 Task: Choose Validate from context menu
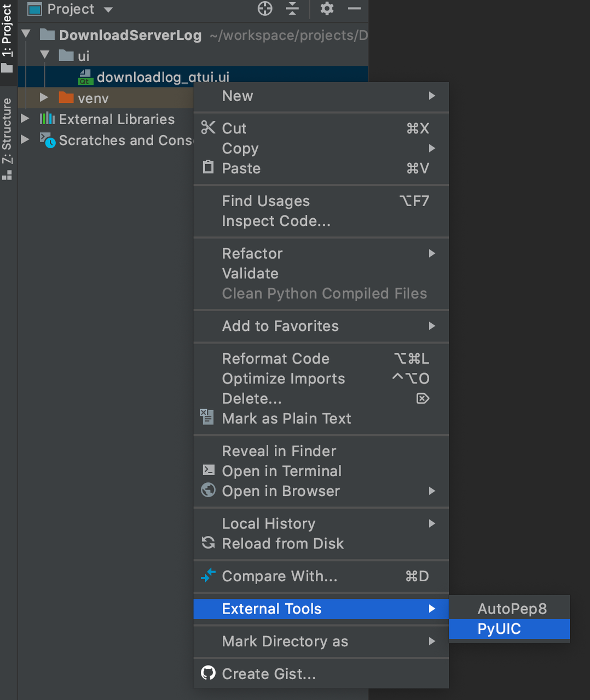[x=321, y=273]
